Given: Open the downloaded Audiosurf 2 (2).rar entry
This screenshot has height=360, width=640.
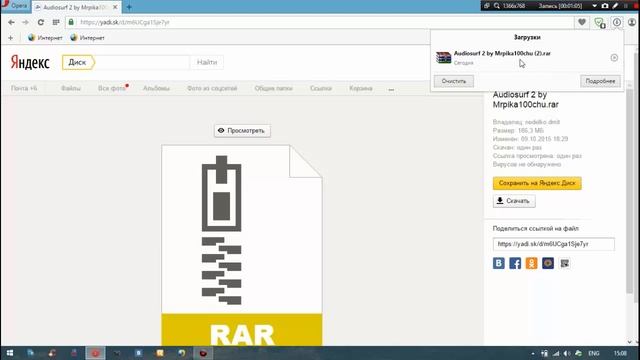Looking at the screenshot, I should click(527, 58).
